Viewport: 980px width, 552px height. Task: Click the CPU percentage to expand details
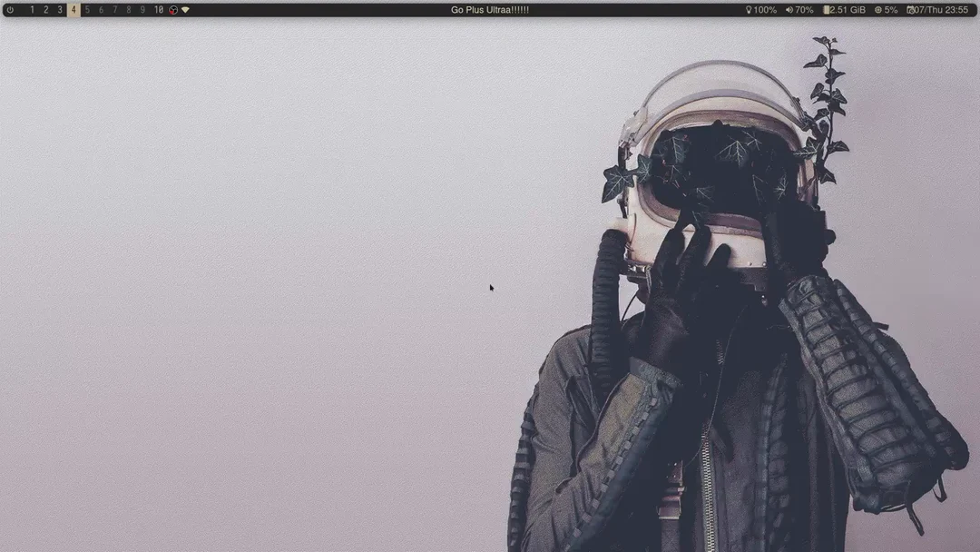point(891,9)
